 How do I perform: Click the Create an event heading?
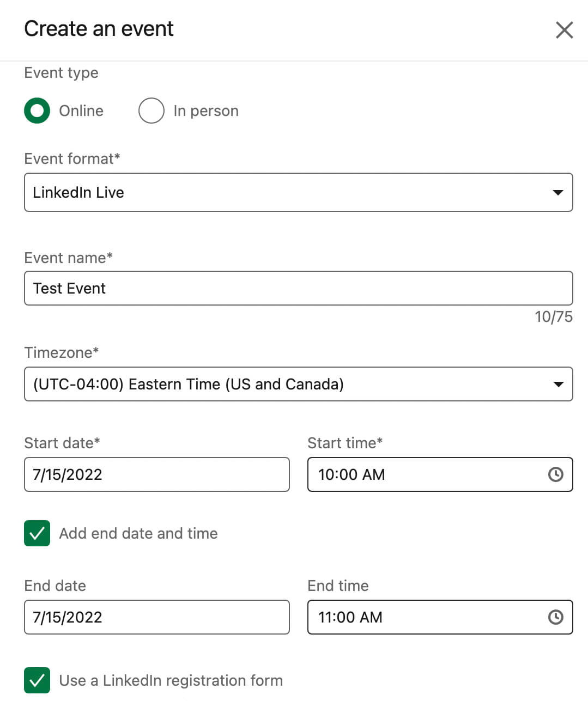(x=99, y=28)
